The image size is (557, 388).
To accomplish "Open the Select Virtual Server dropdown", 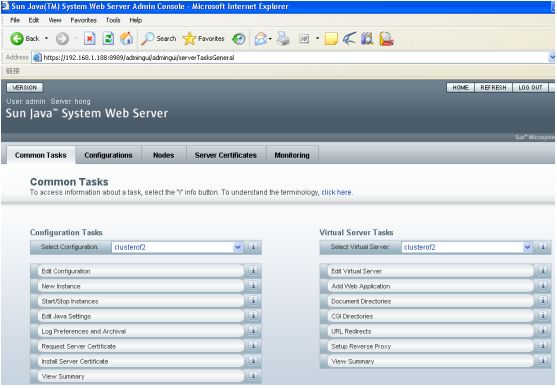I will 467,247.
